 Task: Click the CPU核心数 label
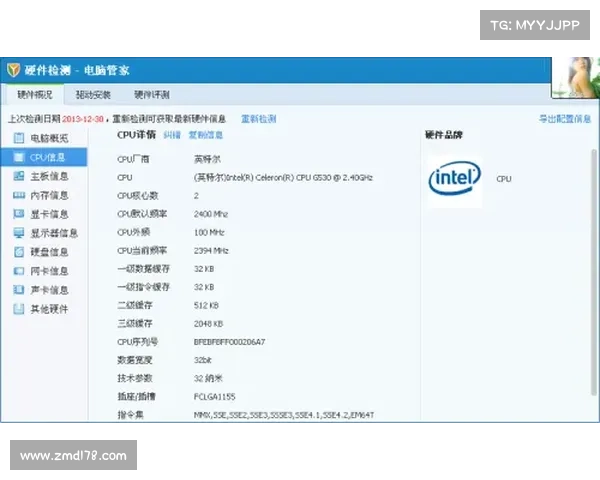tap(138, 196)
